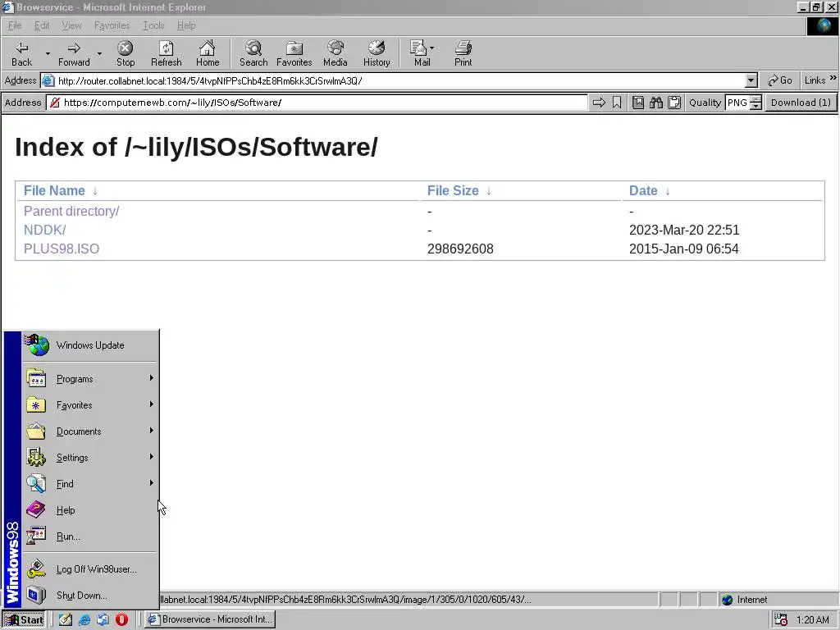The width and height of the screenshot is (840, 630).
Task: Click the Stop toolbar button
Action: [x=126, y=53]
